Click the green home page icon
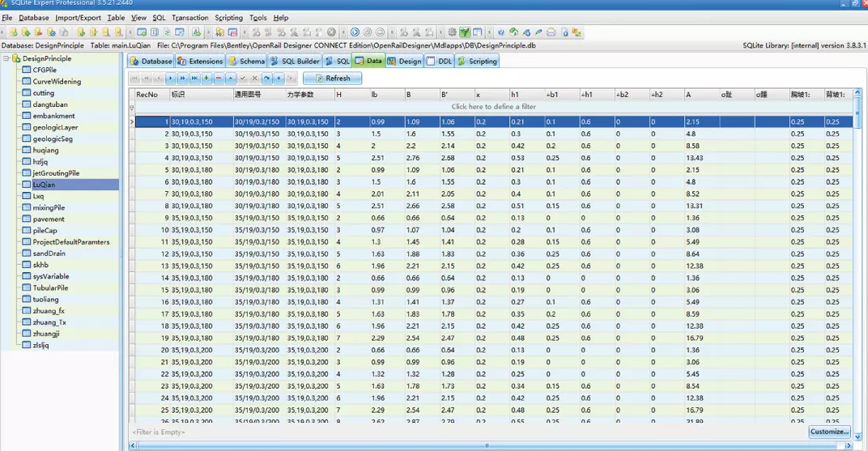The width and height of the screenshot is (868, 451). 513,32
